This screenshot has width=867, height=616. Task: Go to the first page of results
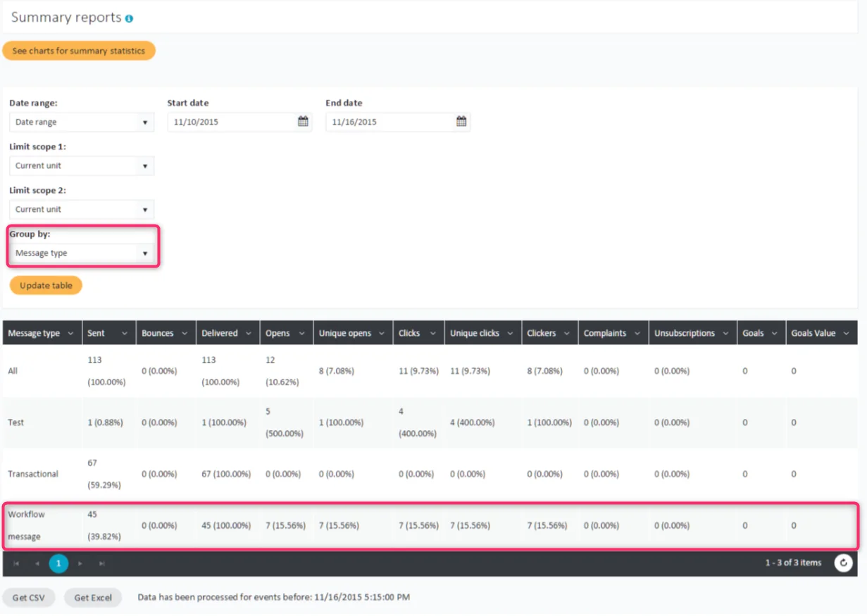coord(16,564)
